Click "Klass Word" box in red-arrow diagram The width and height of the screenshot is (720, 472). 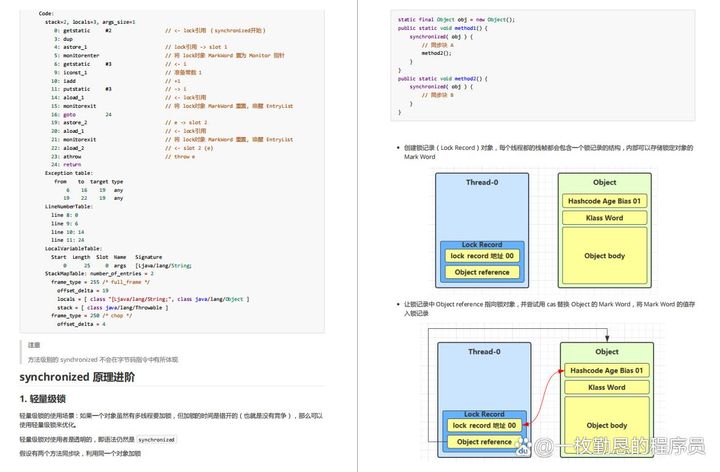tap(607, 388)
